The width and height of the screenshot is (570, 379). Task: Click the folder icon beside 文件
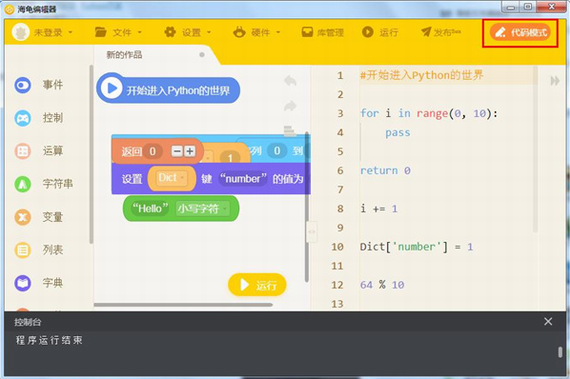coord(101,32)
